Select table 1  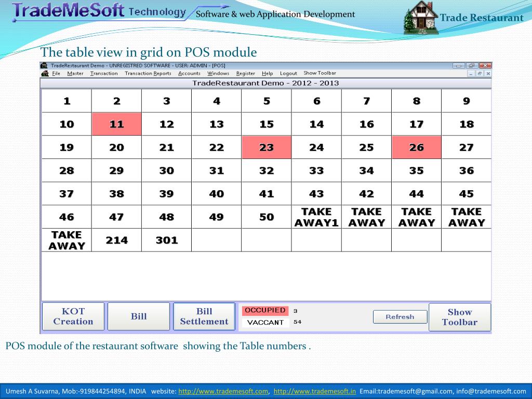pos(66,101)
